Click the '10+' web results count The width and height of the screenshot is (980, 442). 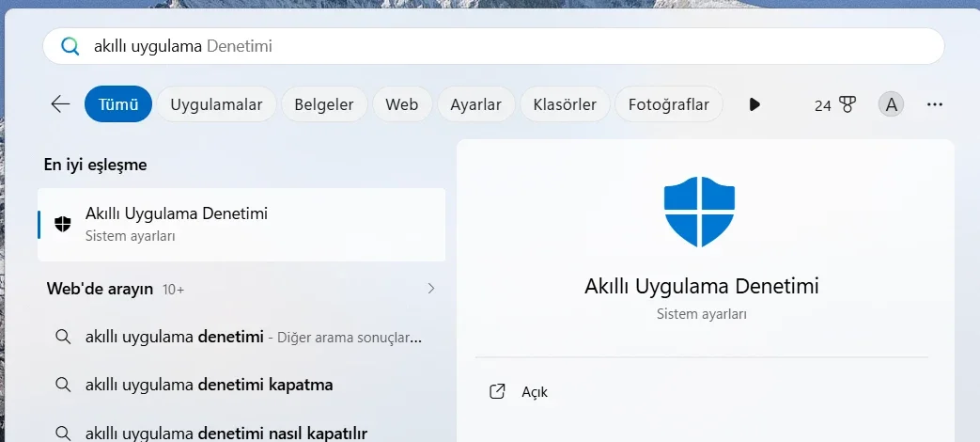click(173, 290)
